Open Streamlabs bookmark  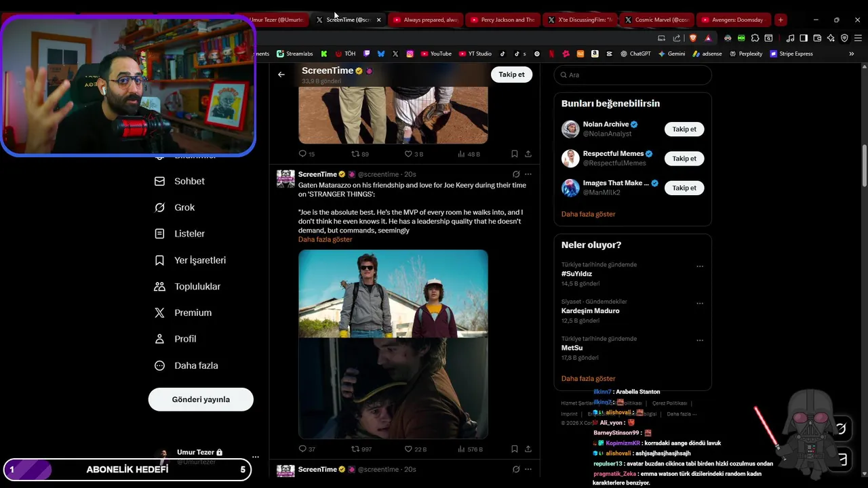(294, 54)
